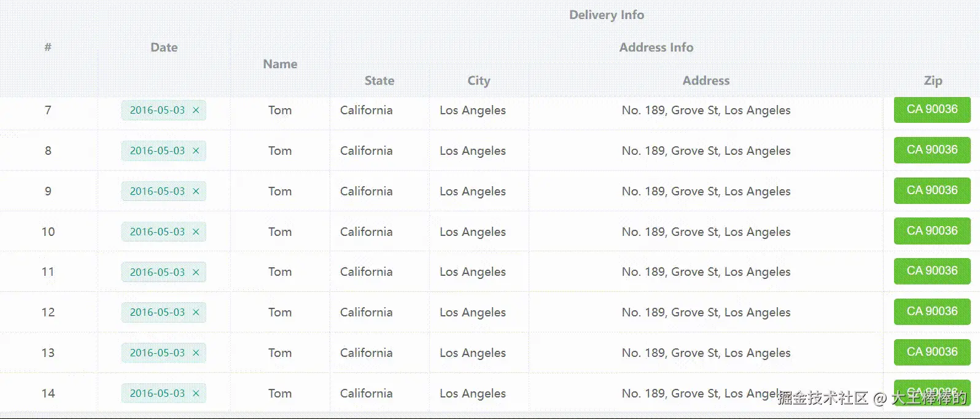Click the row number 8 cell
The height and width of the screenshot is (419, 980).
coord(48,151)
